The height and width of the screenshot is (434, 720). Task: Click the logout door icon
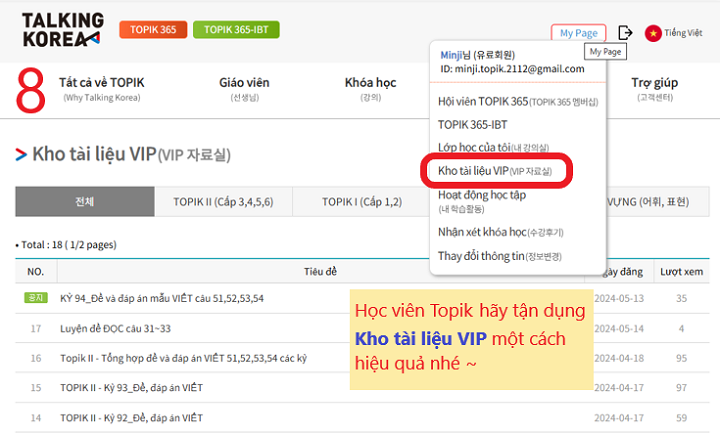point(625,33)
